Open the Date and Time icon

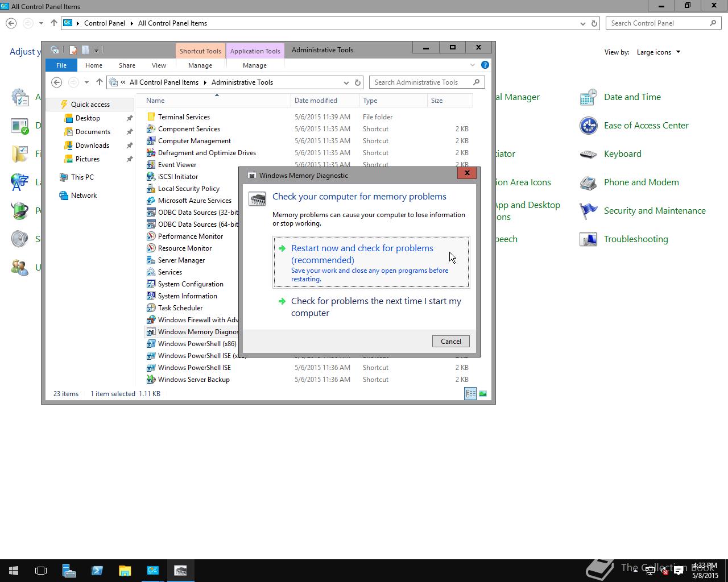588,97
